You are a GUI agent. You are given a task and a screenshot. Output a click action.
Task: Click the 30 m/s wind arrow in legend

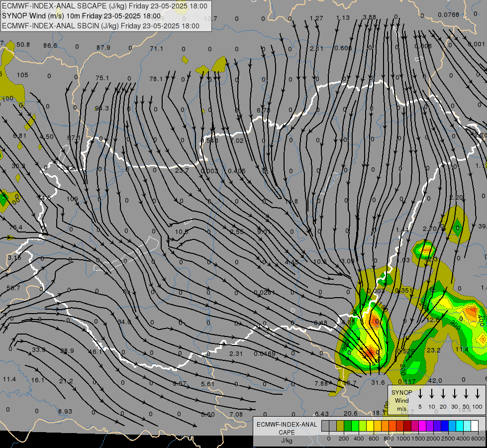(455, 394)
